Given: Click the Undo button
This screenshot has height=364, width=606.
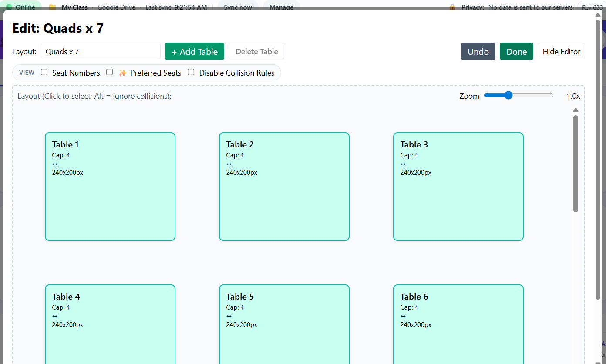Looking at the screenshot, I should pos(478,51).
